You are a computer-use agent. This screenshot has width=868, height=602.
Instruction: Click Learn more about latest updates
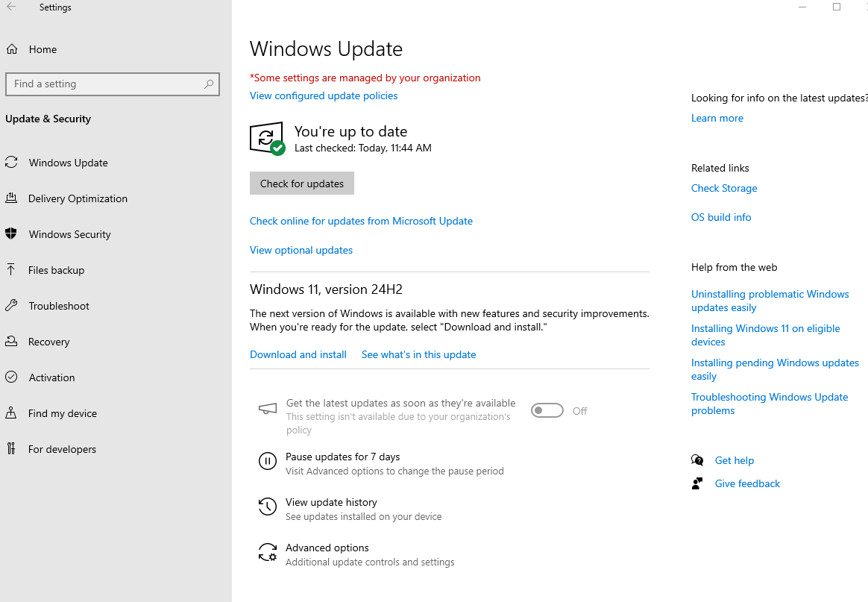[x=717, y=118]
